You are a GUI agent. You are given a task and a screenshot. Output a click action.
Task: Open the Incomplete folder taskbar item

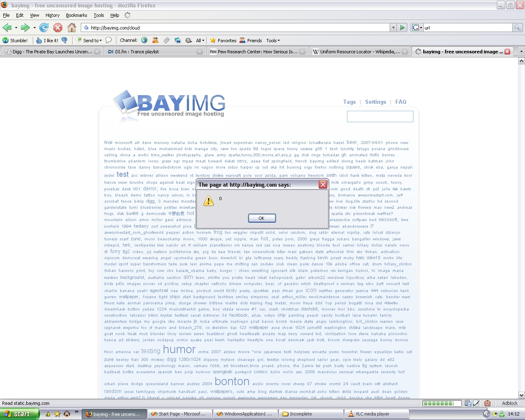tap(311, 414)
